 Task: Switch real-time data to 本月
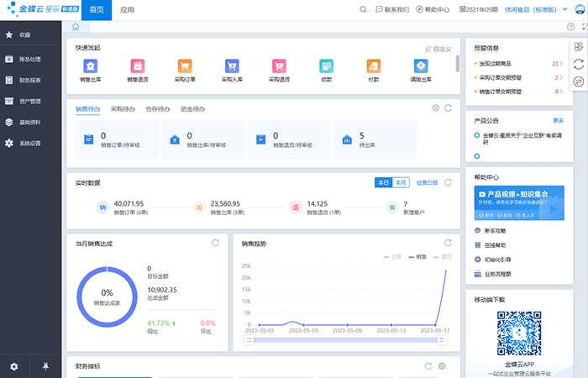coord(401,182)
